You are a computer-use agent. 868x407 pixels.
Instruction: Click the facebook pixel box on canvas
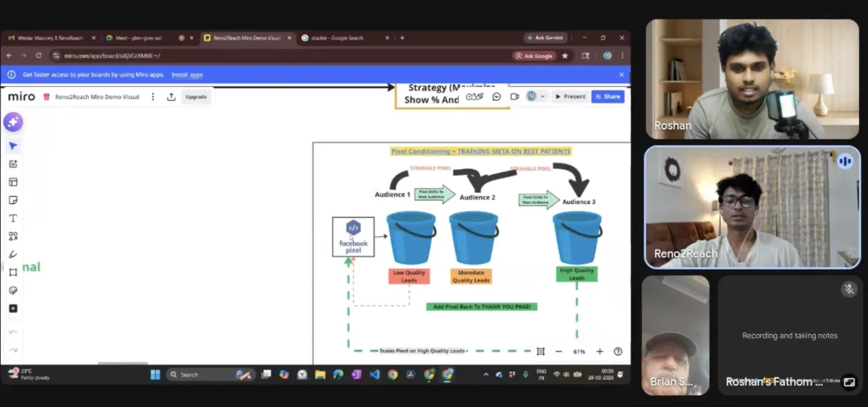point(353,236)
